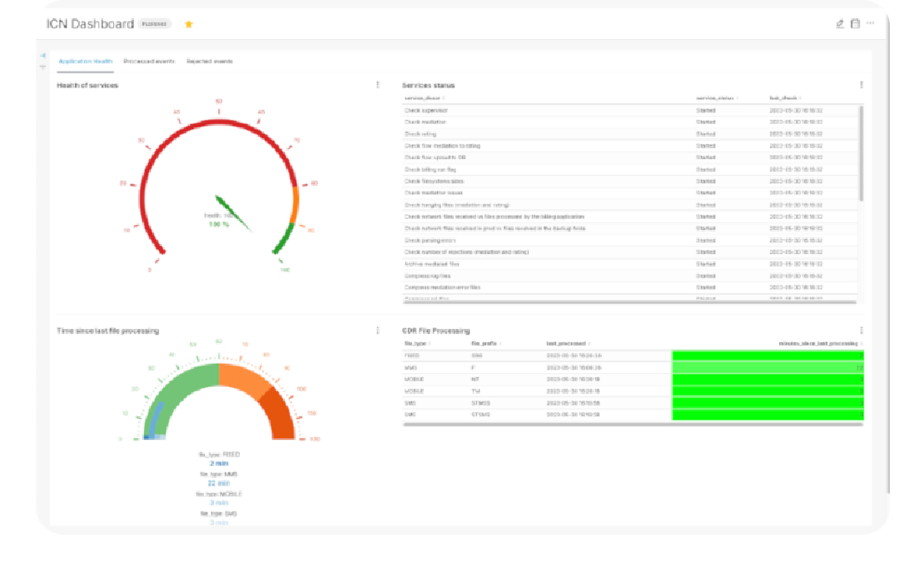This screenshot has width=924, height=578.
Task: Click the green bar in MMS row
Action: tap(766, 367)
